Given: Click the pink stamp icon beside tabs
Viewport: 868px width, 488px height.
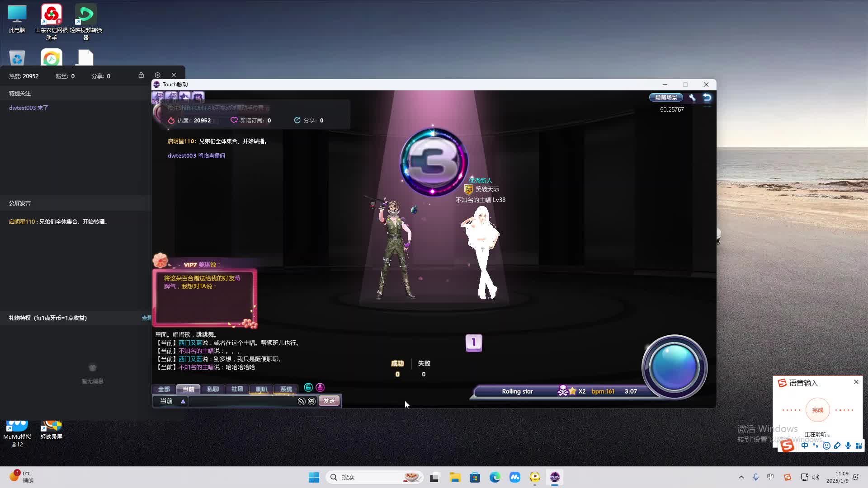Looking at the screenshot, I should 320,388.
